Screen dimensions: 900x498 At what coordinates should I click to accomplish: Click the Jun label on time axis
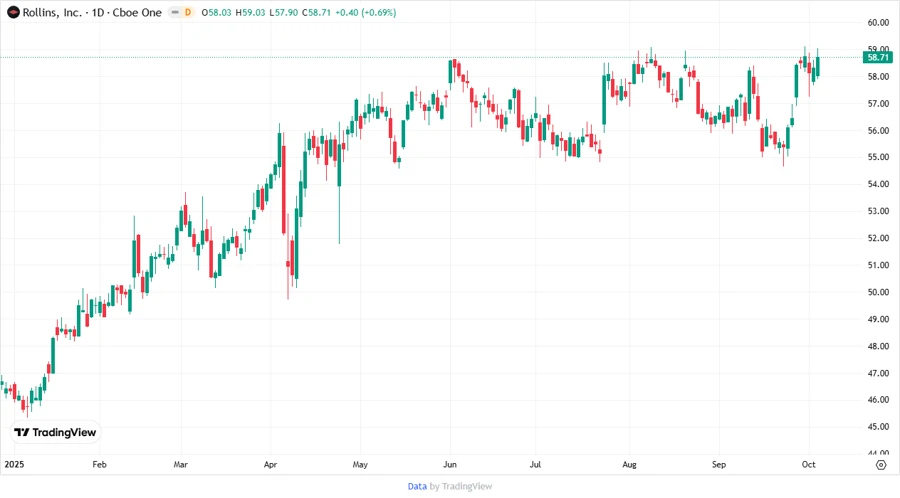tap(450, 465)
